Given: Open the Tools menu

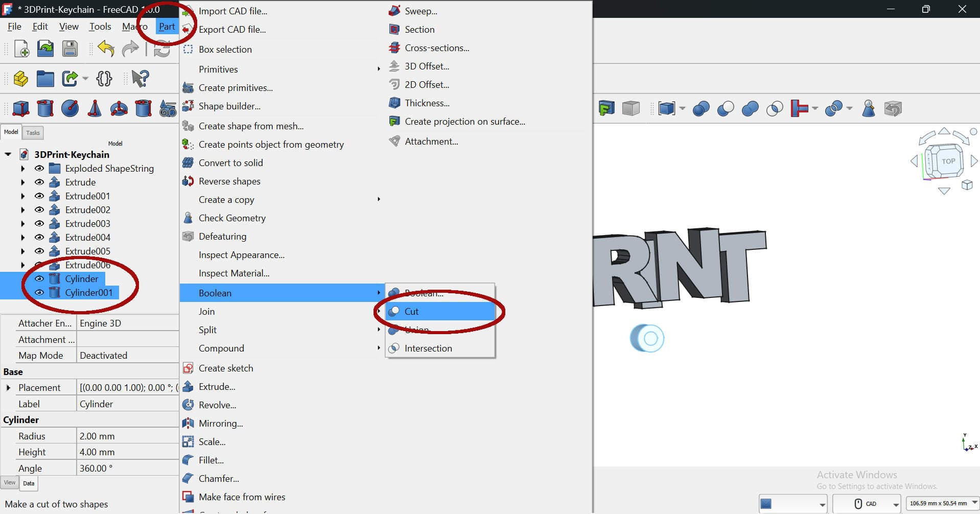Looking at the screenshot, I should (100, 27).
